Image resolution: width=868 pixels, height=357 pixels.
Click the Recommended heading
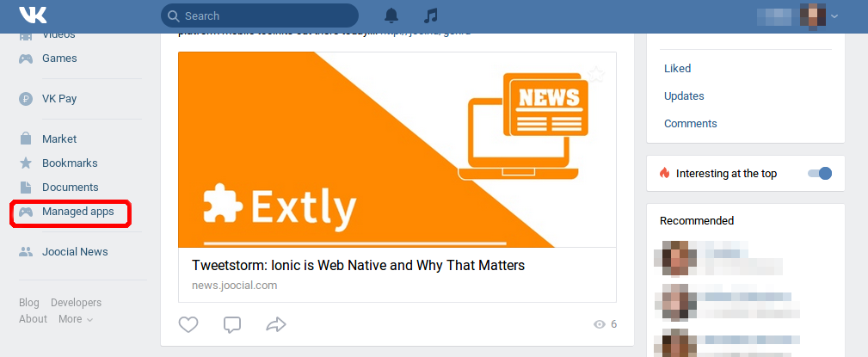point(697,221)
